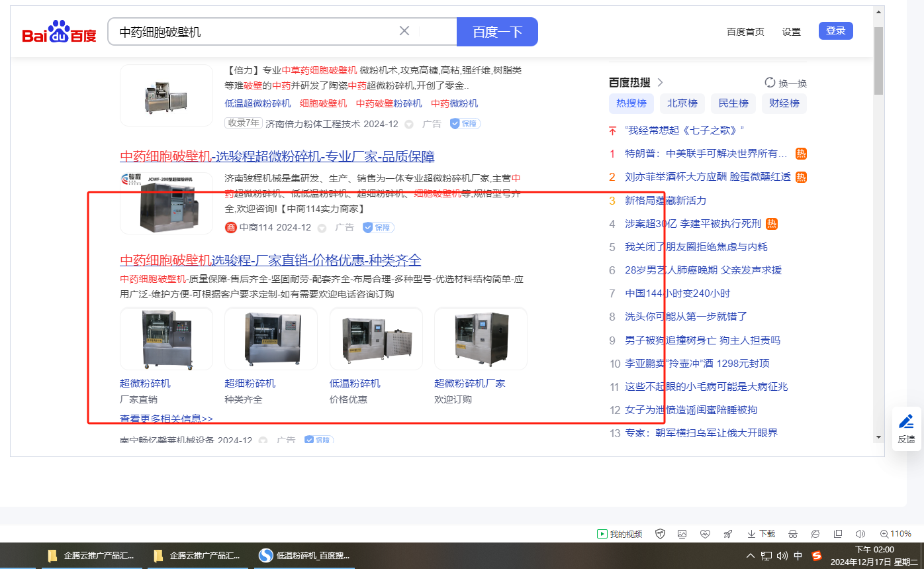Image resolution: width=924 pixels, height=569 pixels.
Task: Open the 110% zoom level menu
Action: (896, 534)
